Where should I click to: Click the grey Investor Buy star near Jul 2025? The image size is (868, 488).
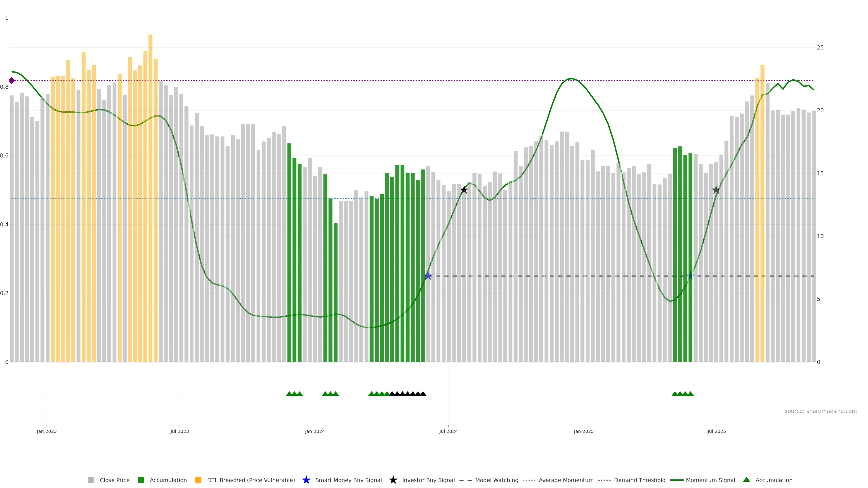coord(716,190)
